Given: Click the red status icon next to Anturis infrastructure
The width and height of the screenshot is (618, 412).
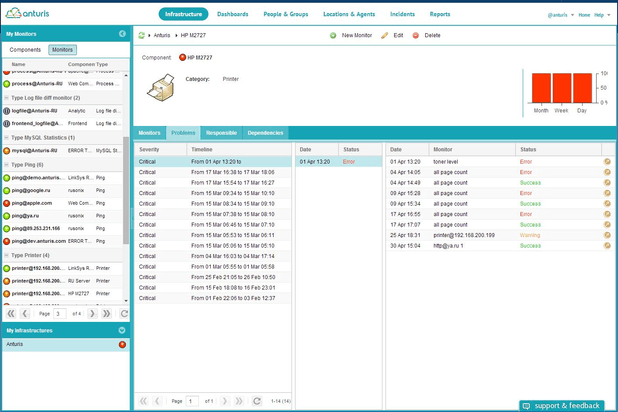Looking at the screenshot, I should click(122, 344).
